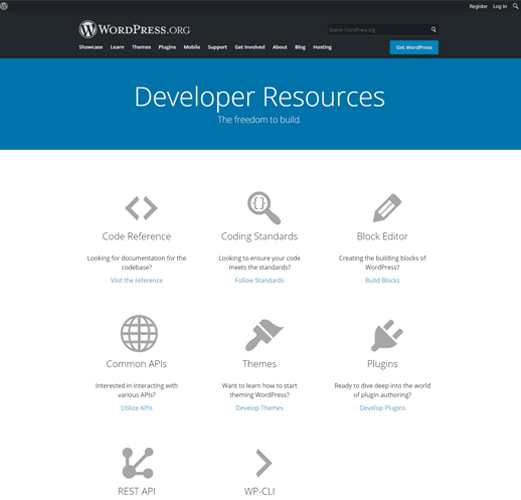The width and height of the screenshot is (521, 500).
Task: Click the Get WordPress button
Action: coord(414,47)
